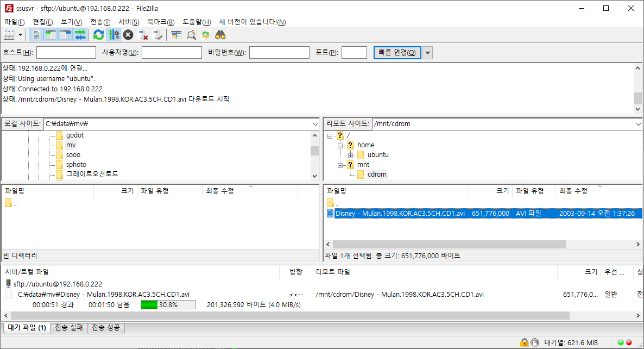
Task: Click the 비밀번호 input field
Action: tap(279, 52)
